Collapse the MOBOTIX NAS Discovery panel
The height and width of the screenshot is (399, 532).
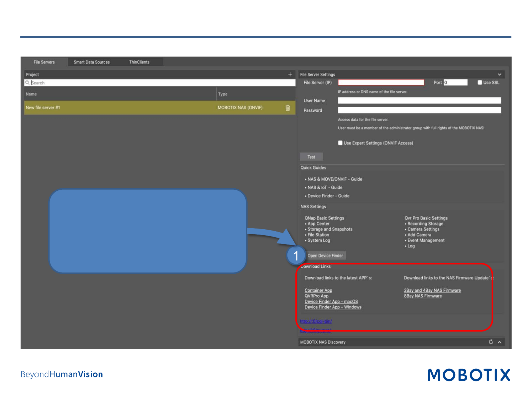[499, 342]
